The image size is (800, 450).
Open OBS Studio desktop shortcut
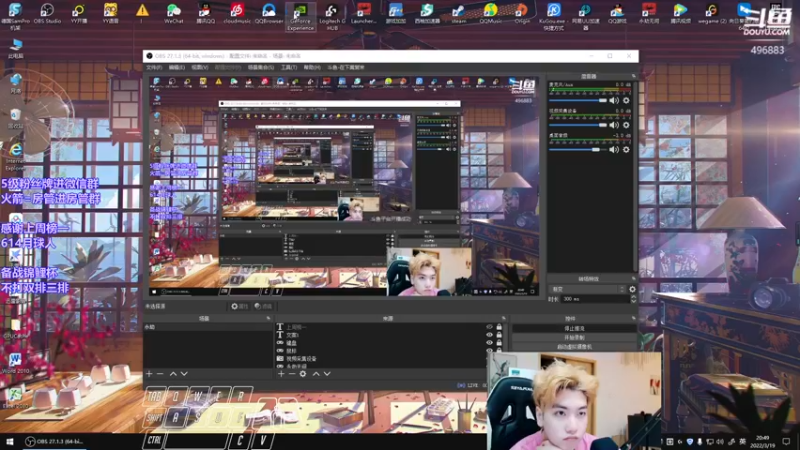(x=47, y=13)
